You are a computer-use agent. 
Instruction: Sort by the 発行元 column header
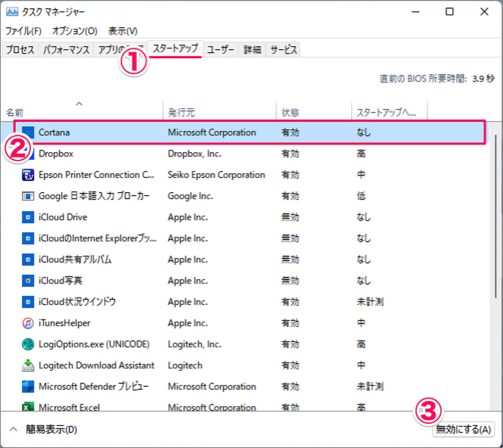(x=219, y=110)
